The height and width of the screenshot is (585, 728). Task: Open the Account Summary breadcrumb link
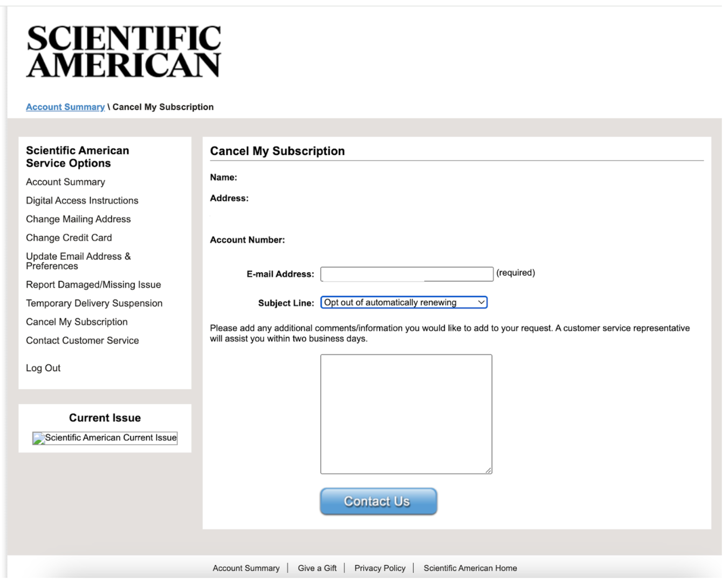(65, 106)
